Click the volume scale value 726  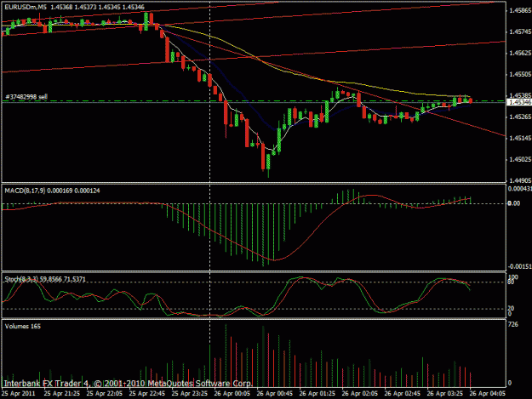513,325
